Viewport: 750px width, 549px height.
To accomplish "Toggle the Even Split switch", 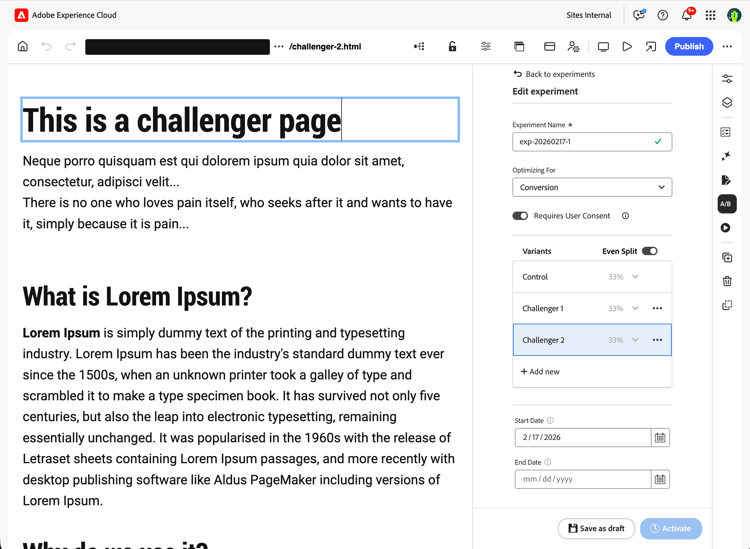I will [x=650, y=251].
